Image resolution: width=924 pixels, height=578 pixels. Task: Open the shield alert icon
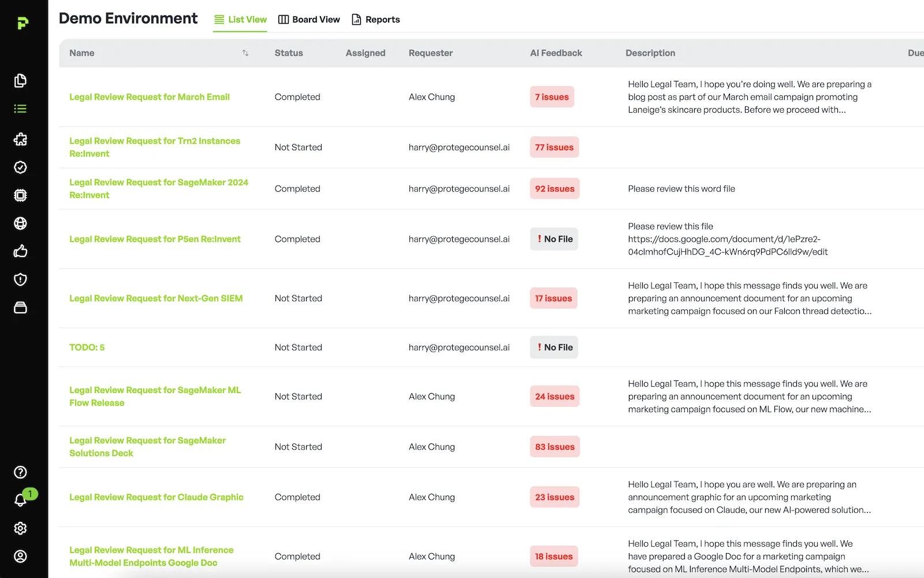pyautogui.click(x=20, y=280)
